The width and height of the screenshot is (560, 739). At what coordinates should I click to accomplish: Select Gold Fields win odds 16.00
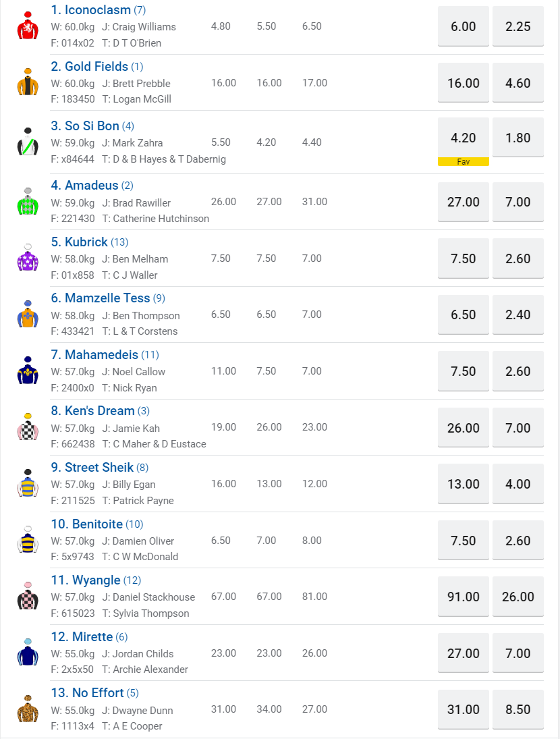point(464,83)
